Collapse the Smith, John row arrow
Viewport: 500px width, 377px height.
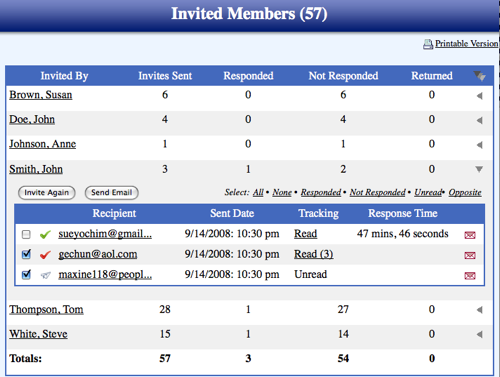tap(479, 169)
